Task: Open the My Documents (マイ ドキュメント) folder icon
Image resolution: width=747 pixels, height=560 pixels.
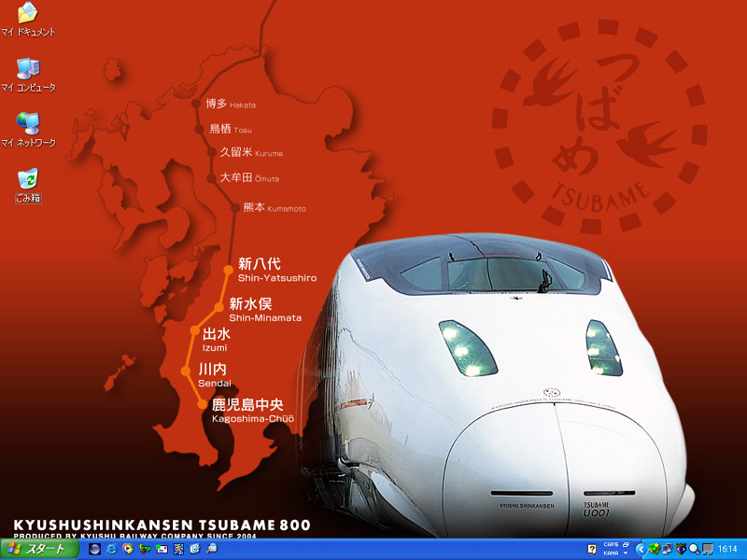Action: (27, 14)
